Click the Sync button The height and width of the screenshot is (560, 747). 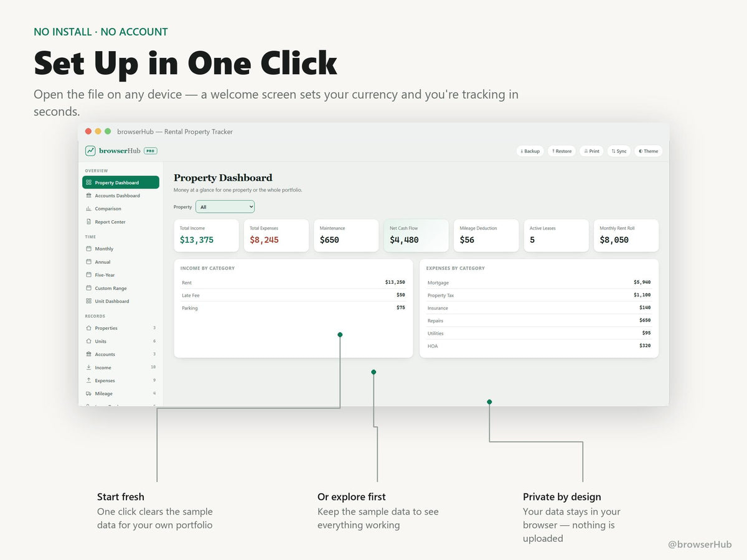[619, 151]
